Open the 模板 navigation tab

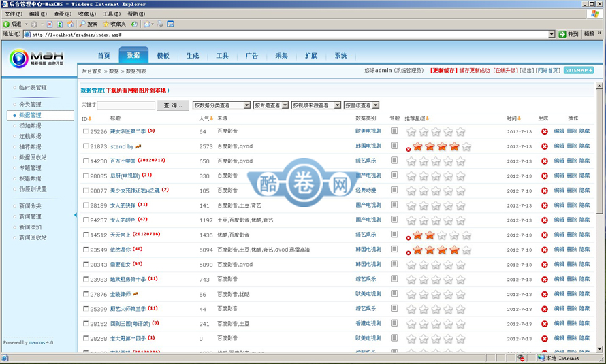coord(163,56)
